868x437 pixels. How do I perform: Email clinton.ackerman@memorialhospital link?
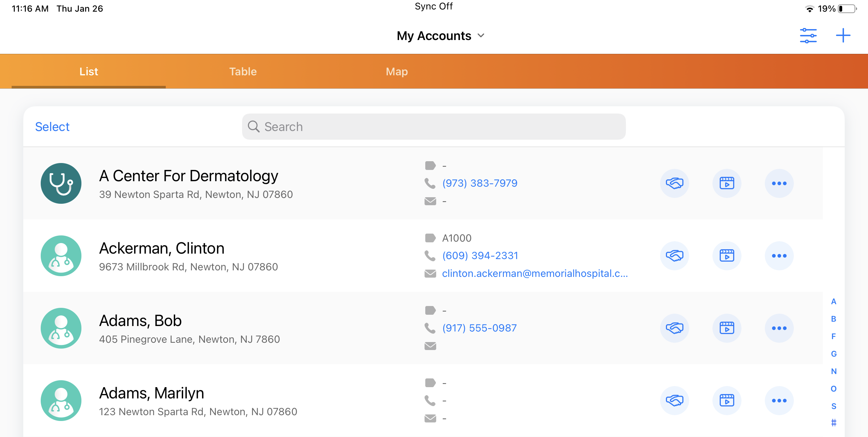coord(534,274)
